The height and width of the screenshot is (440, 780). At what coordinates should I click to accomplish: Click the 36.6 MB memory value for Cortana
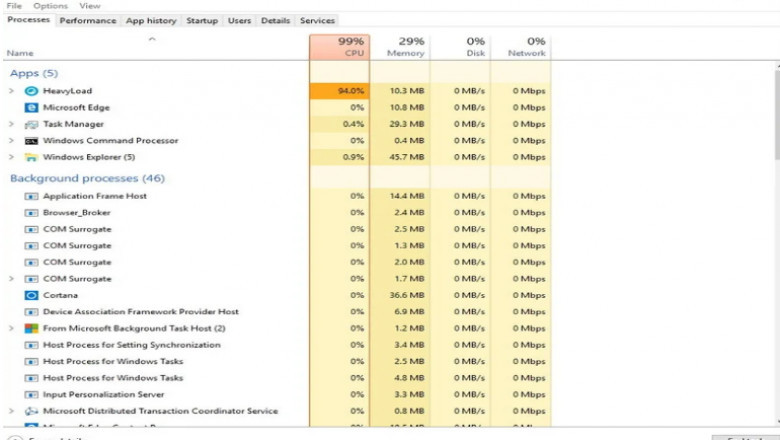point(406,295)
